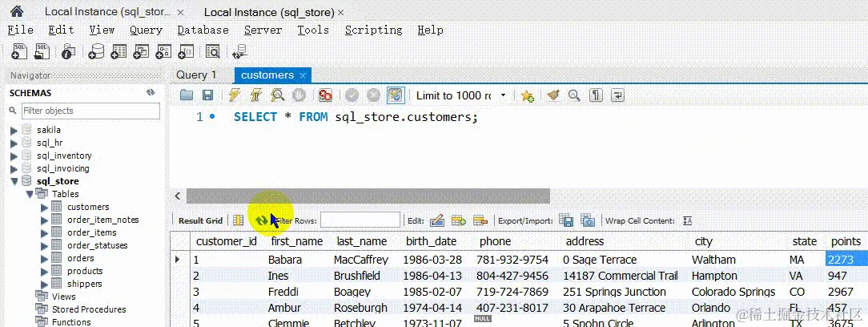
Task: Export recordset to external file icon
Action: tap(566, 220)
